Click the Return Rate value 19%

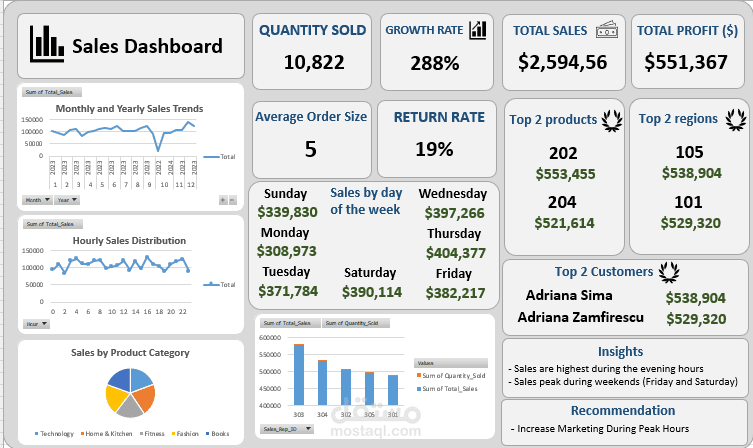click(434, 149)
